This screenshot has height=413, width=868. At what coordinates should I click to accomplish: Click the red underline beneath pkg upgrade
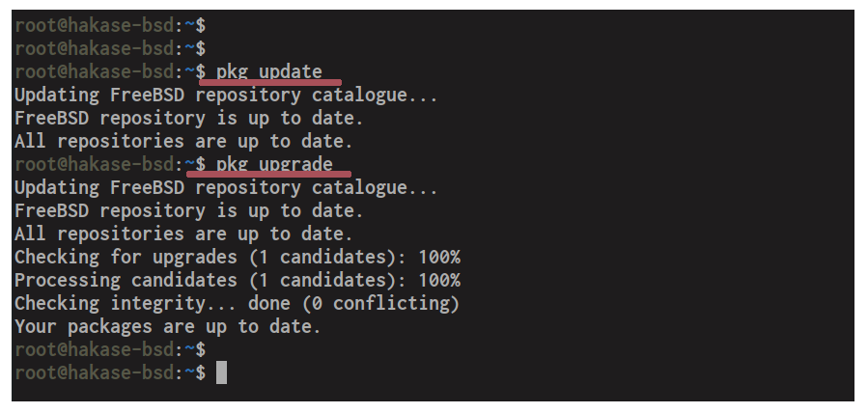pyautogui.click(x=268, y=175)
